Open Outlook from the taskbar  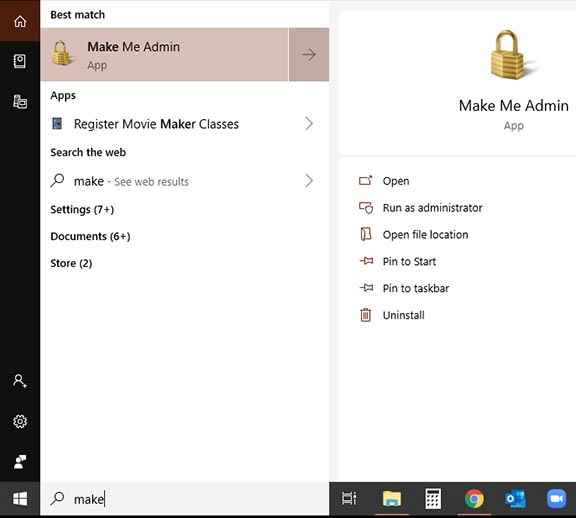click(515, 499)
